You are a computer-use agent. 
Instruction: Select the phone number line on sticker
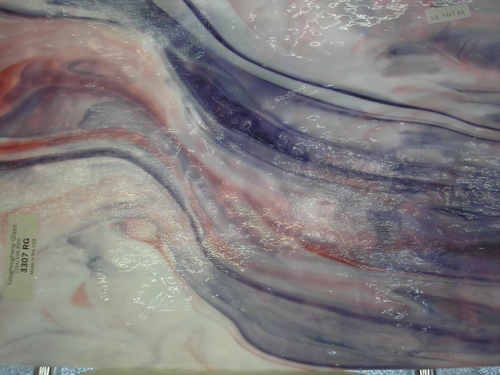point(18,255)
